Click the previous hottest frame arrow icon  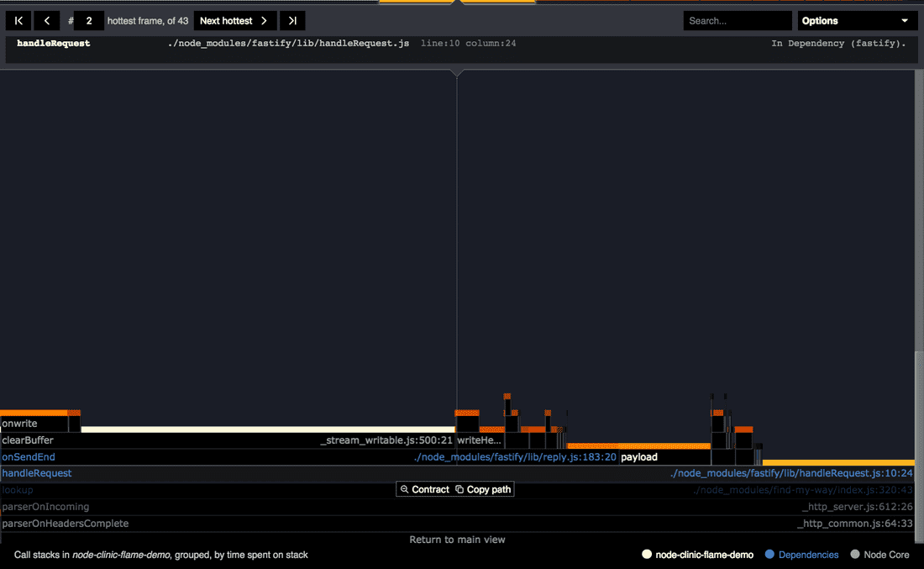click(46, 20)
